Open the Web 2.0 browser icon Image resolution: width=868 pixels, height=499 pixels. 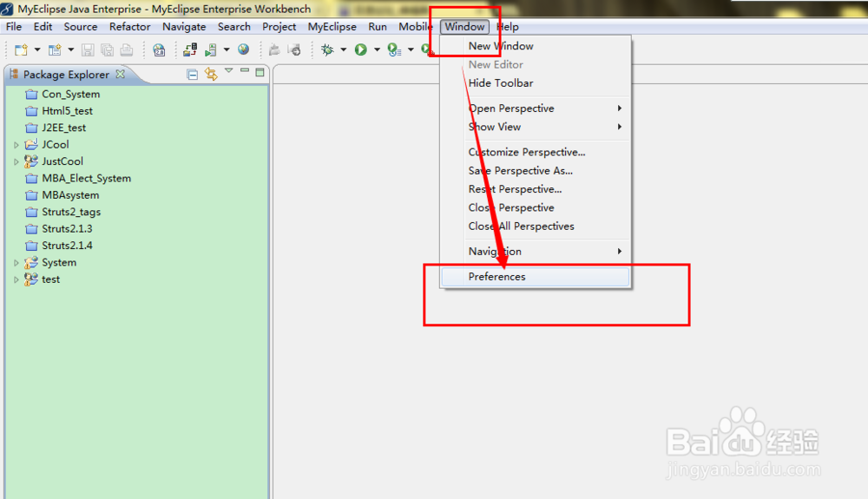coord(159,49)
